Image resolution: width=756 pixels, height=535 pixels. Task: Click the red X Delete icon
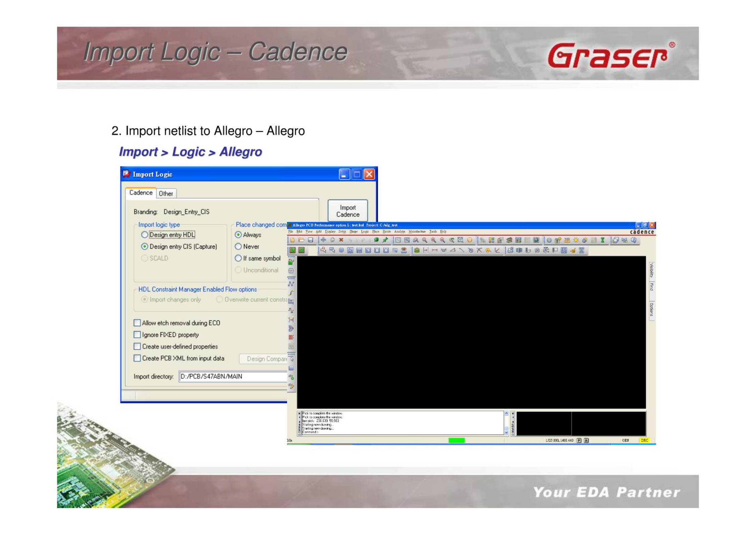coord(341,240)
